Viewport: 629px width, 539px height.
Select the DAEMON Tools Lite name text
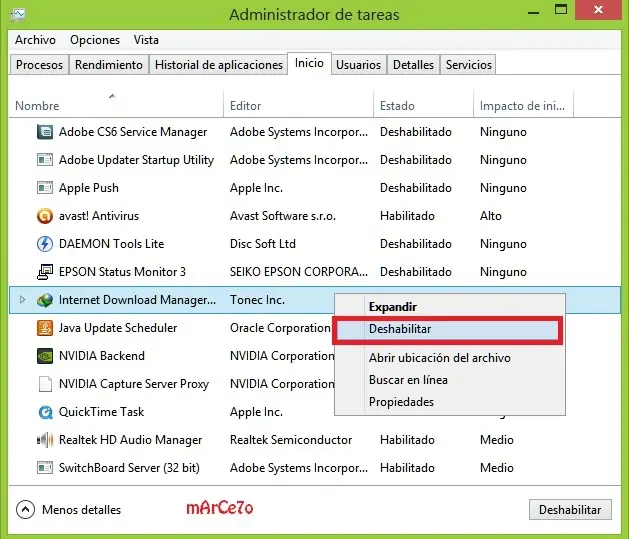tap(112, 244)
